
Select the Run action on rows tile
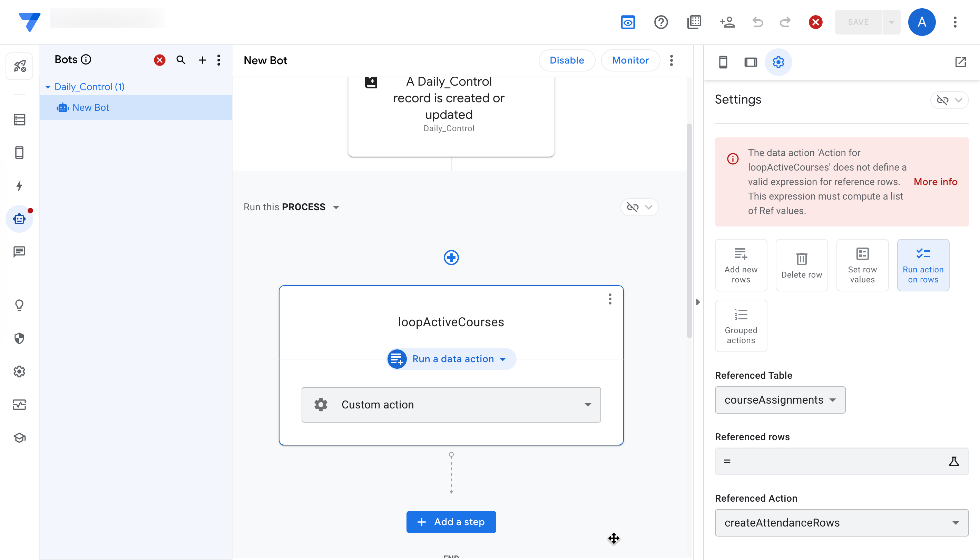click(923, 265)
